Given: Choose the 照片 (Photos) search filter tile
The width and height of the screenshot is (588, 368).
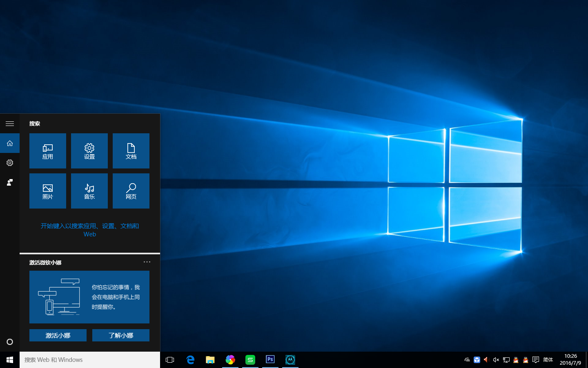Looking at the screenshot, I should [48, 191].
